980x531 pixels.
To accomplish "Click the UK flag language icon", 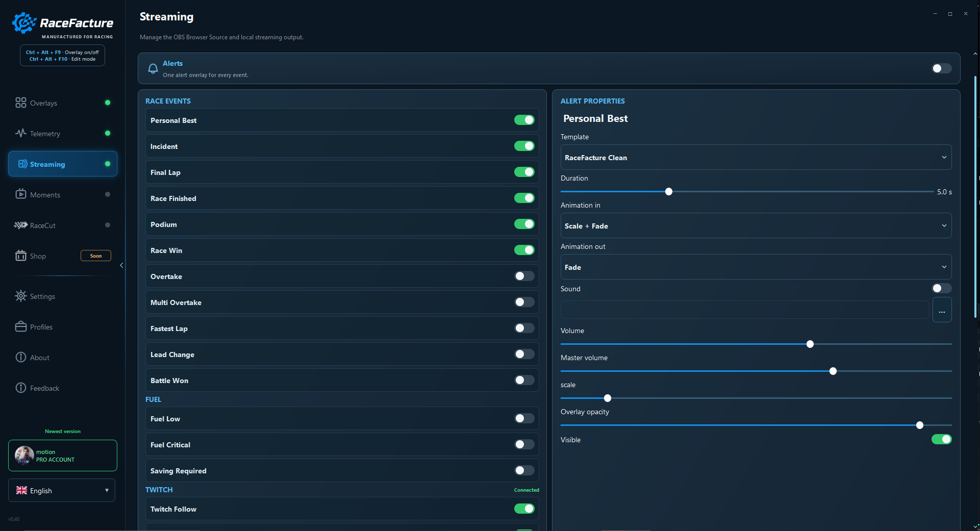I will [x=21, y=490].
